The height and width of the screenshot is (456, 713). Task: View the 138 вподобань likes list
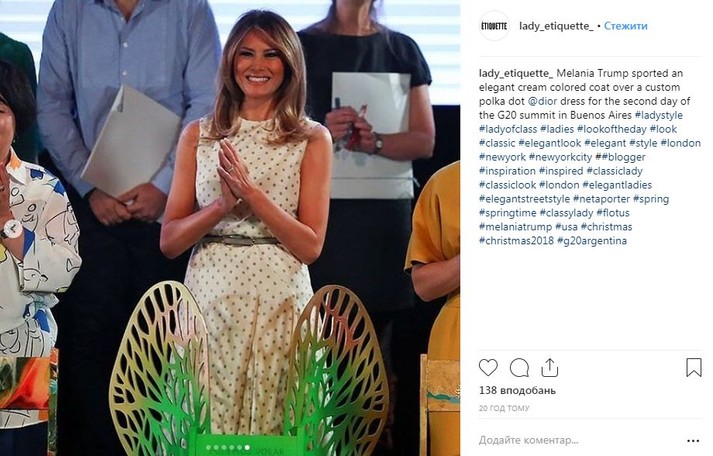click(517, 391)
